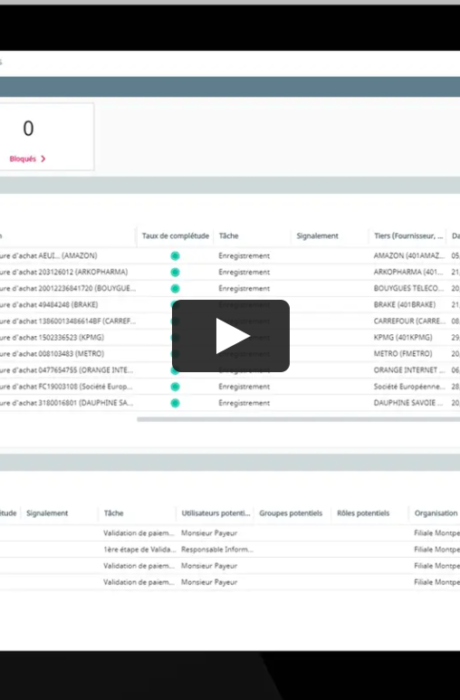This screenshot has height=700, width=460.
Task: Select the METRO (FMETRO) tiers cell
Action: 403,354
